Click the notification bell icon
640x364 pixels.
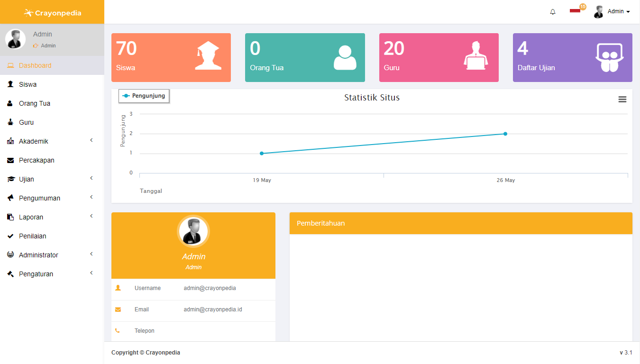553,12
